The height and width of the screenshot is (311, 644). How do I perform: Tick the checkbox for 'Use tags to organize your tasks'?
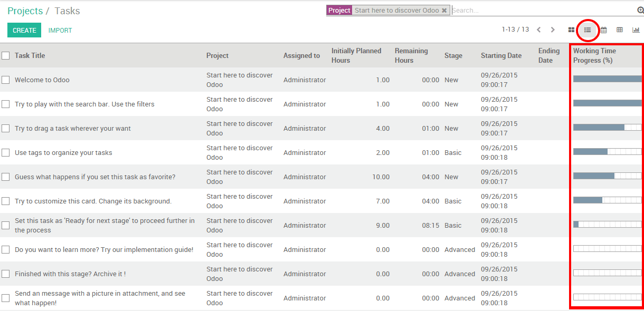[6, 152]
